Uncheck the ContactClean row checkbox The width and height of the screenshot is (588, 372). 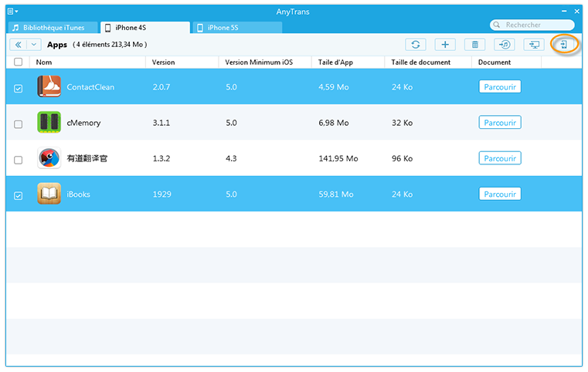coord(18,89)
